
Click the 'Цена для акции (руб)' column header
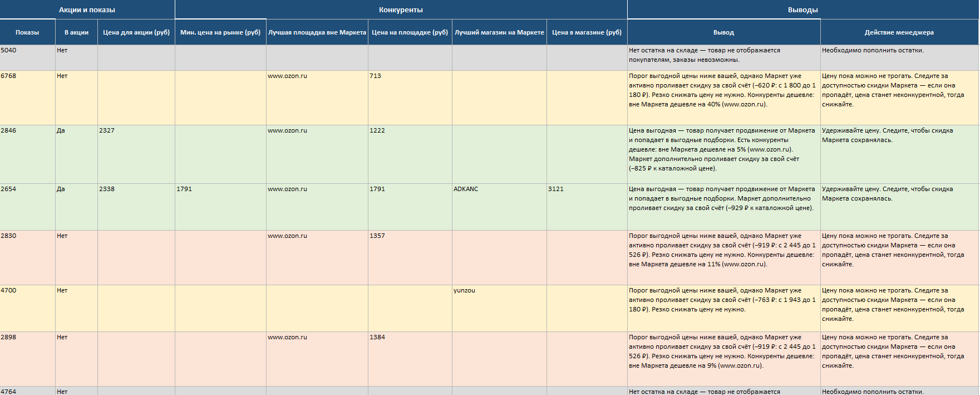(136, 32)
